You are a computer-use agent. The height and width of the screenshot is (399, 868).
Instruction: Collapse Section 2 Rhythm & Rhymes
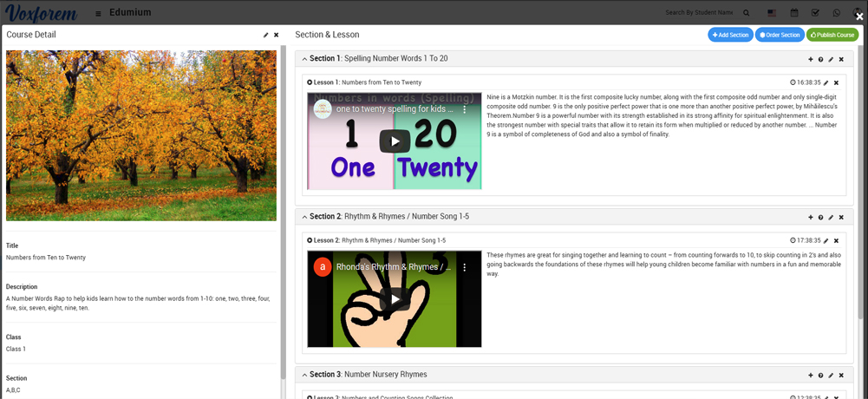coord(304,217)
